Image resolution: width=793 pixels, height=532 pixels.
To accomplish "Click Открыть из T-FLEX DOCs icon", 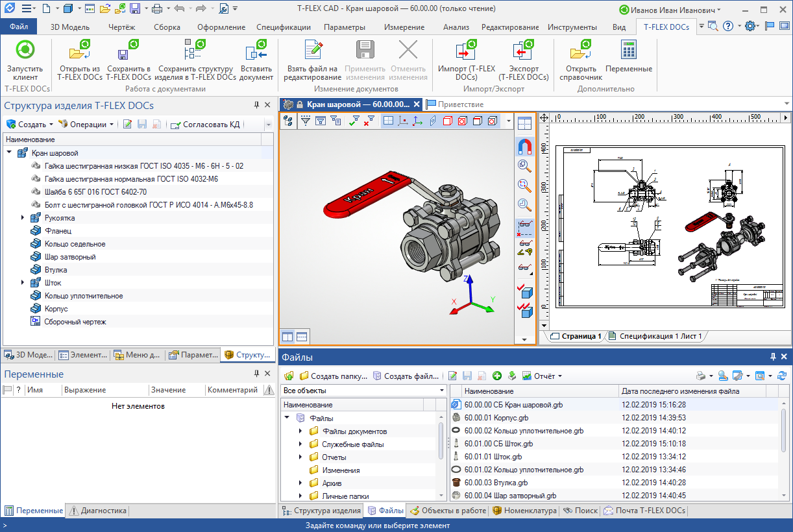I will point(80,51).
